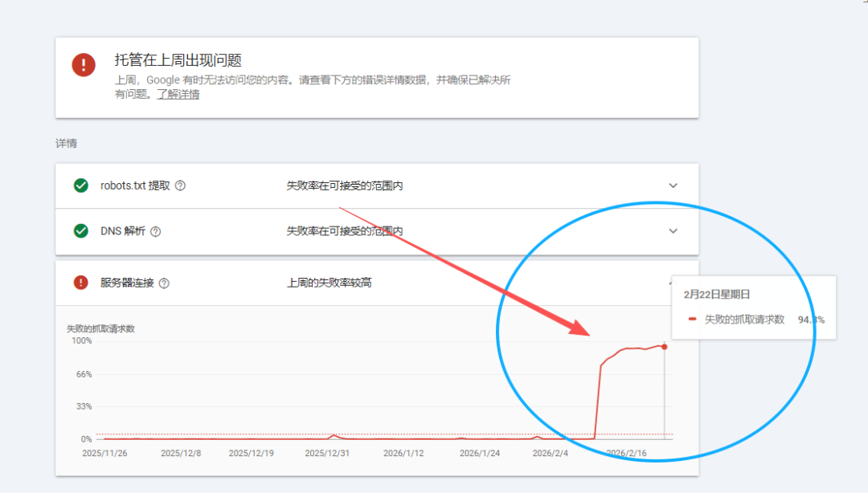868x493 pixels.
Task: Click the robots.txt 提取 row label
Action: tap(135, 186)
